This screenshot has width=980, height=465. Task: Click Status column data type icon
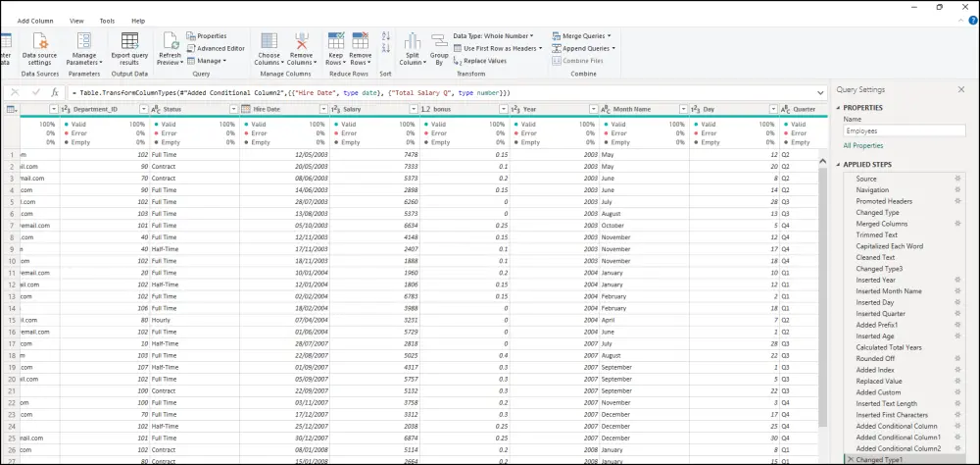tap(156, 109)
